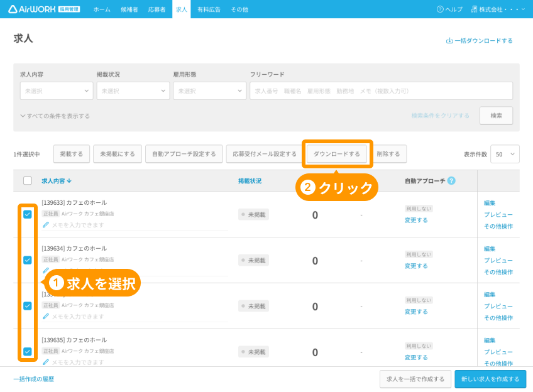Uncheck the third job row checkbox above 139635
533x392 pixels.
click(28, 306)
